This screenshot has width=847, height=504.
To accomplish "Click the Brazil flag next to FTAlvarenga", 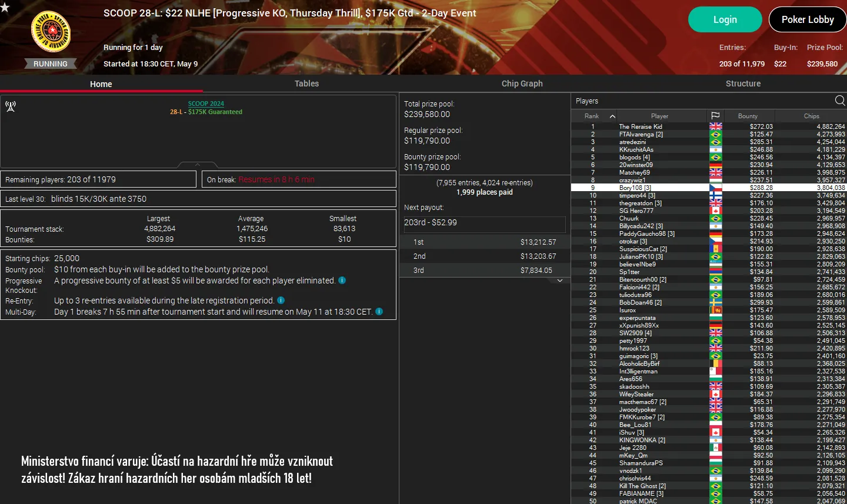I will coord(715,134).
